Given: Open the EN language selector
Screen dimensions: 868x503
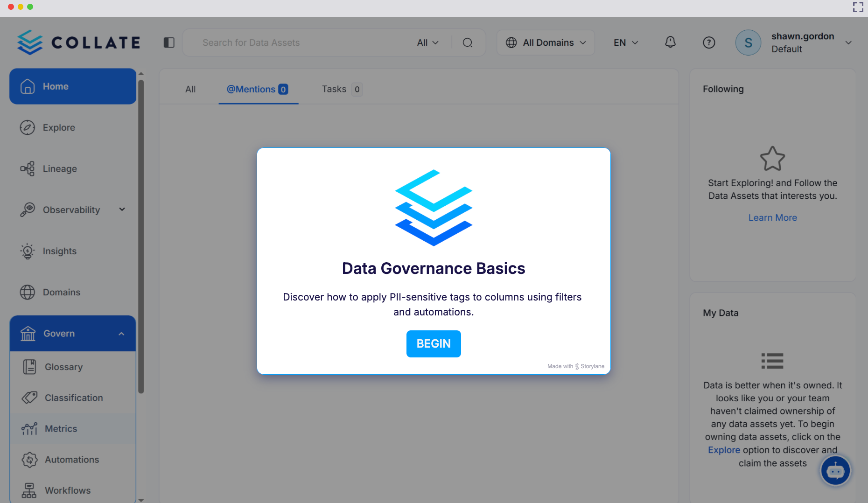Looking at the screenshot, I should point(625,42).
